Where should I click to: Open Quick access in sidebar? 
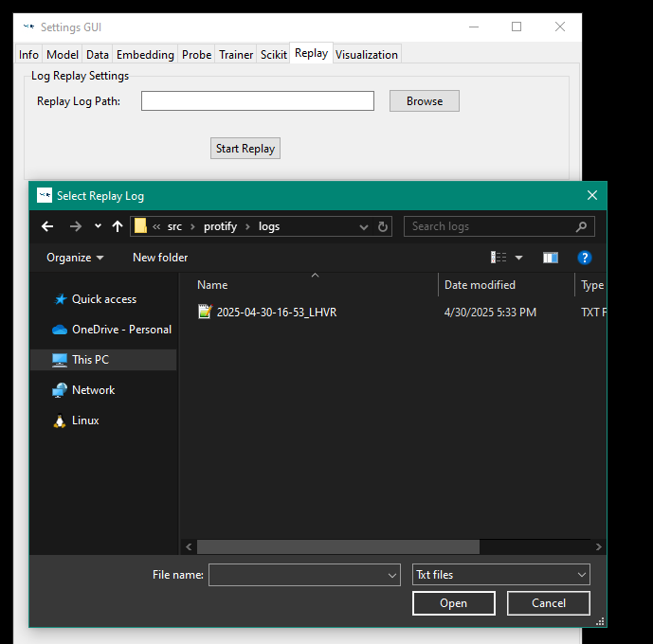[x=103, y=299]
